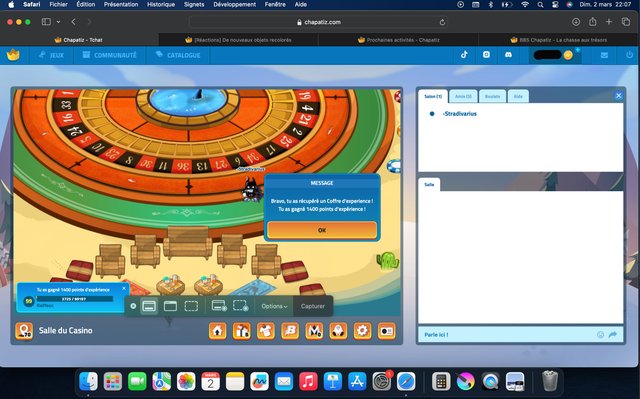Select record selected portion mode
Screen dimensions: 640x399
click(x=240, y=306)
